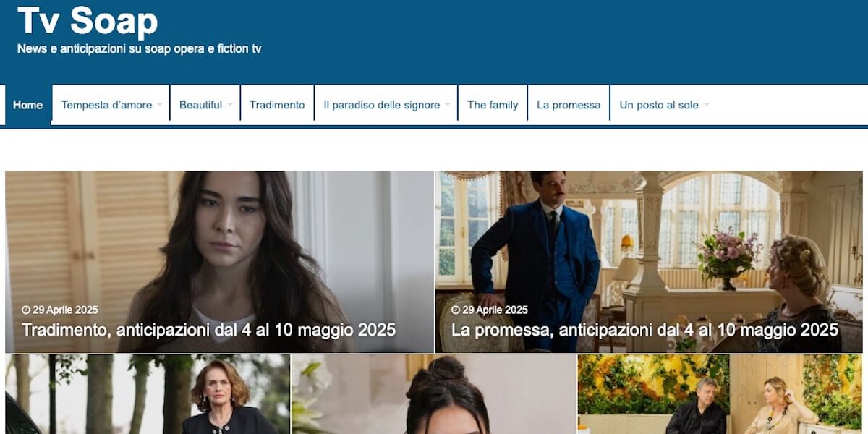Click thumbnail of woman in black jacket outdoors
This screenshot has height=434, width=868.
(x=148, y=394)
